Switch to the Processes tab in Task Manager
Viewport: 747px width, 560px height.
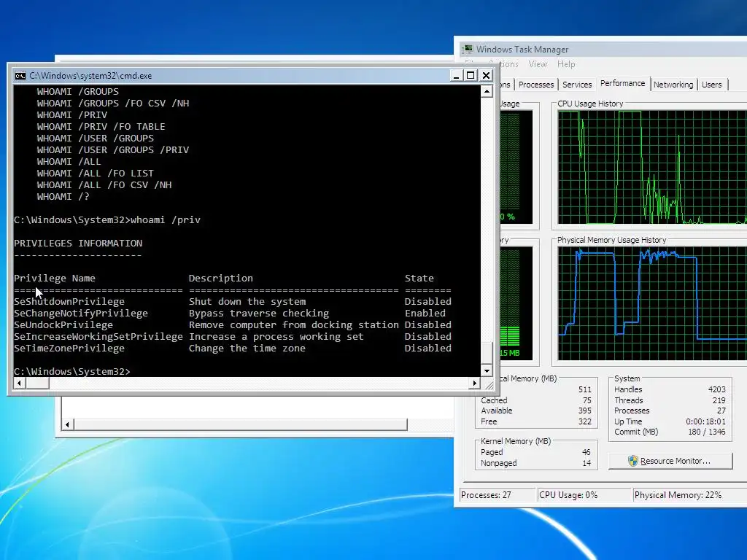[536, 85]
